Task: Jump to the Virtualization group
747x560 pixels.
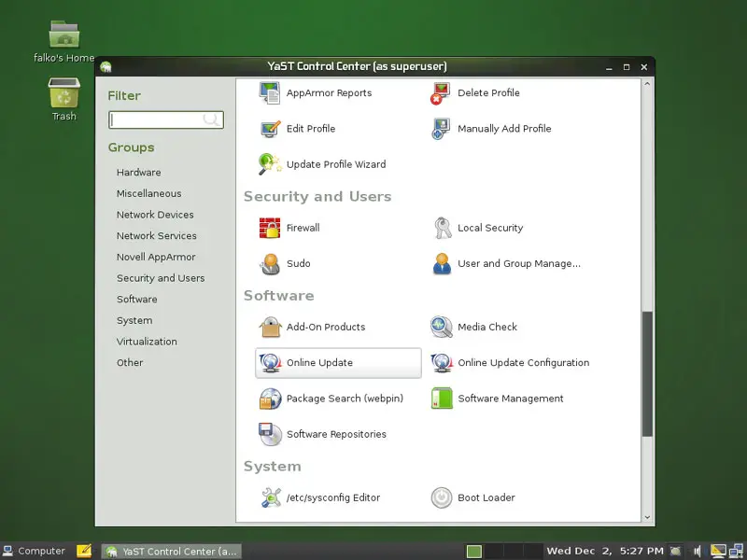Action: [x=147, y=342]
